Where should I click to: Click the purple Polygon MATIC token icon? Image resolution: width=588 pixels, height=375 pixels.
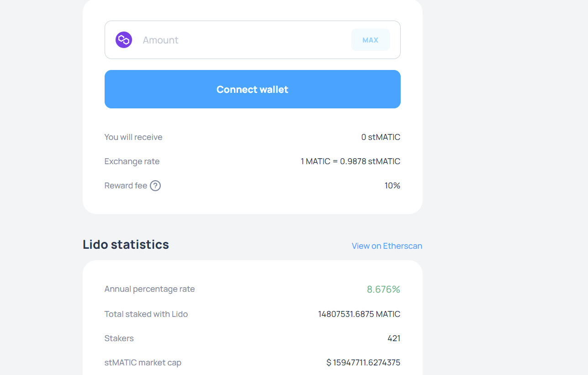[x=124, y=40]
